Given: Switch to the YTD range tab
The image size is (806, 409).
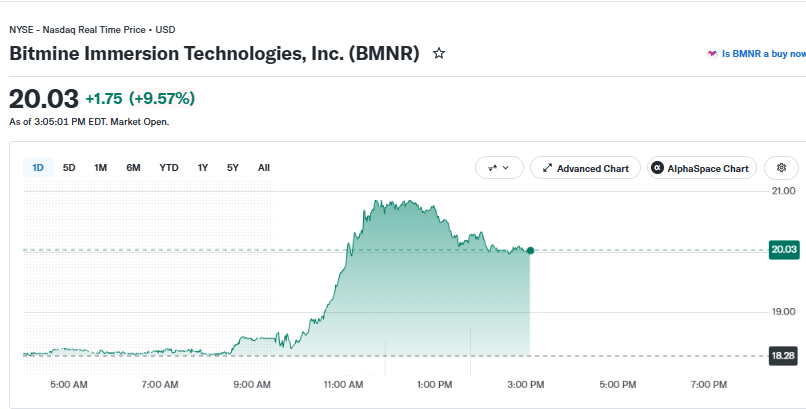Looking at the screenshot, I should pyautogui.click(x=169, y=168).
